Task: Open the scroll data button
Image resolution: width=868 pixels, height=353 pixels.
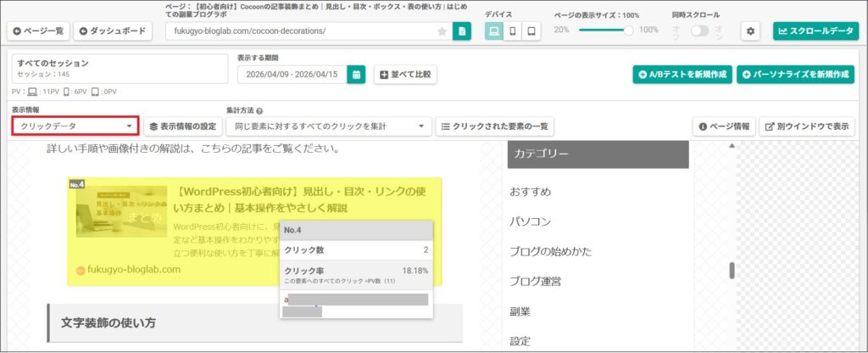Action: (x=815, y=31)
